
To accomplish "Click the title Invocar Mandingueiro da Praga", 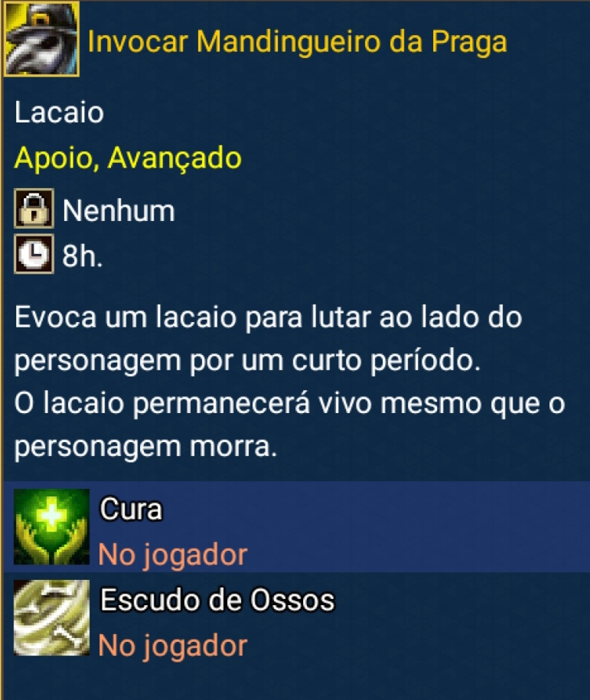I will tap(298, 42).
